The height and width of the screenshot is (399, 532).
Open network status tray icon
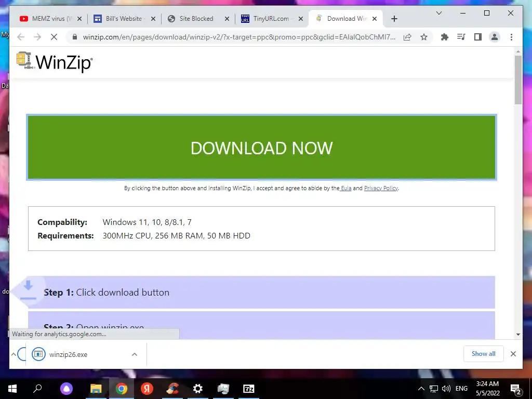click(x=434, y=389)
